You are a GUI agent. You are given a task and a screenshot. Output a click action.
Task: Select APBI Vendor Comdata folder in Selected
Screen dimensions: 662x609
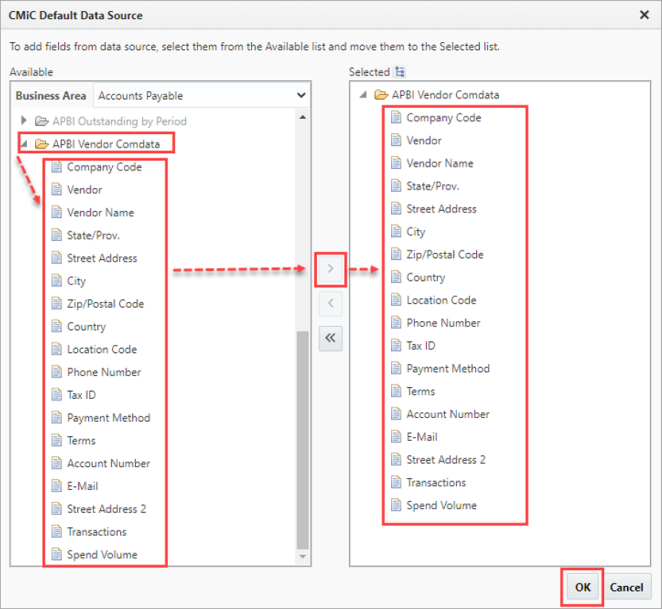(x=437, y=95)
